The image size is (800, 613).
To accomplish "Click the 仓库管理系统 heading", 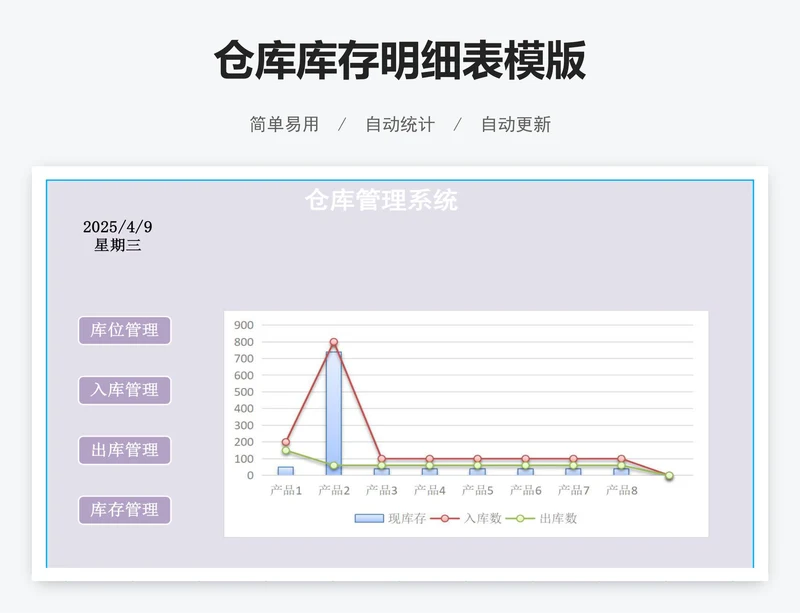I will (382, 200).
